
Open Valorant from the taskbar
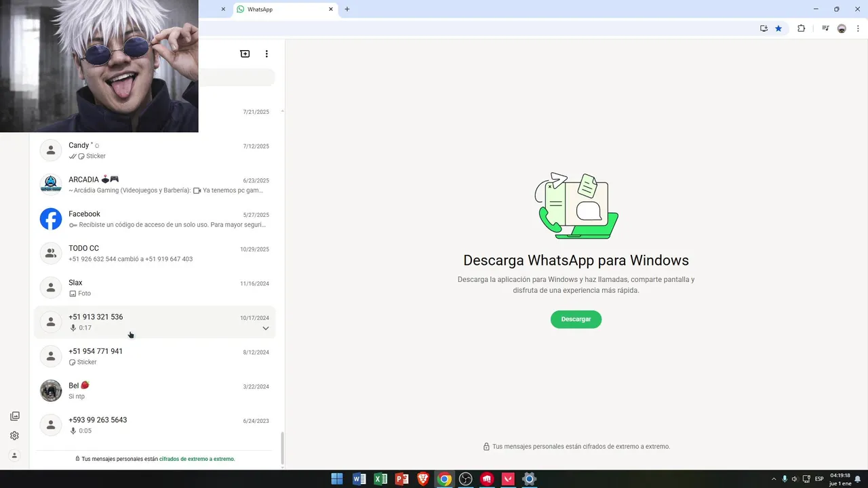point(508,479)
